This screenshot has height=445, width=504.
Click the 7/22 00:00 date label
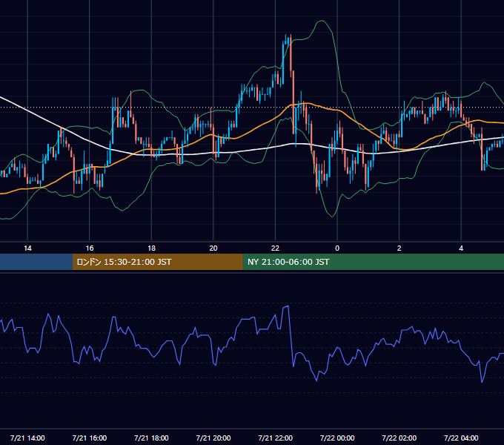[337, 438]
